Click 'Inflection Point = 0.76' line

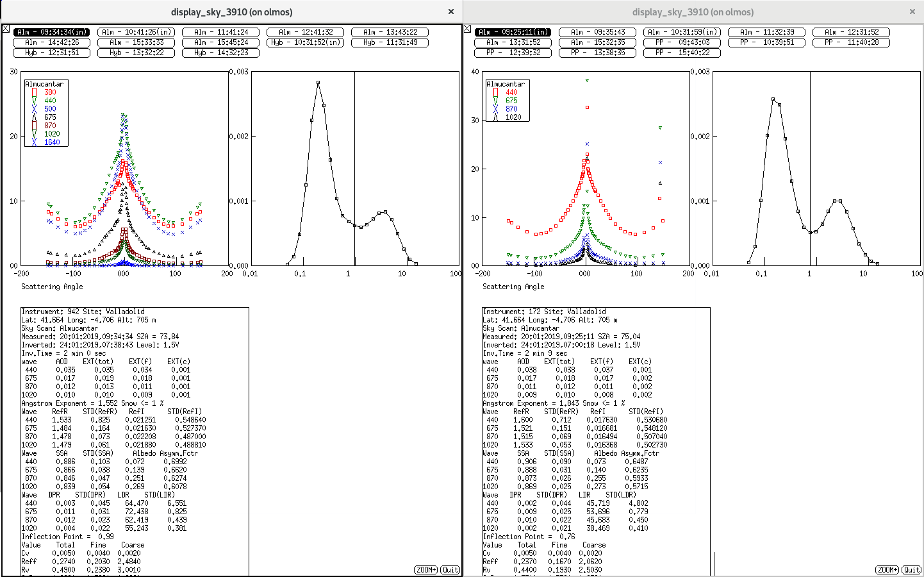tap(529, 537)
